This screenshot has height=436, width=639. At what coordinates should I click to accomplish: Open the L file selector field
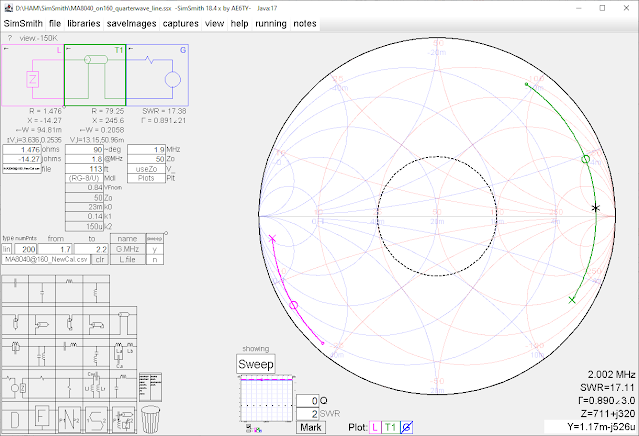point(22,168)
